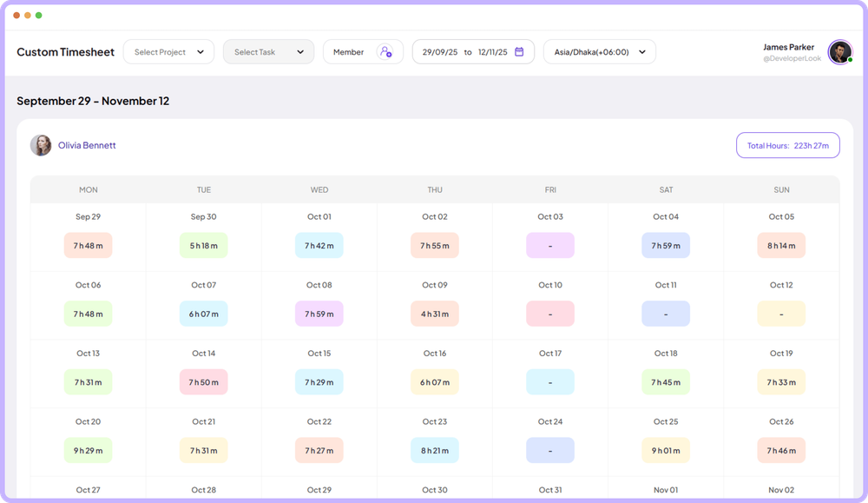
Task: Click Olivia Bennett's avatar photo
Action: 41,145
